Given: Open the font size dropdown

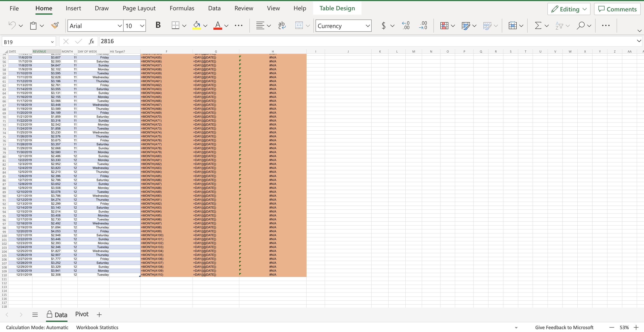Looking at the screenshot, I should pos(142,26).
